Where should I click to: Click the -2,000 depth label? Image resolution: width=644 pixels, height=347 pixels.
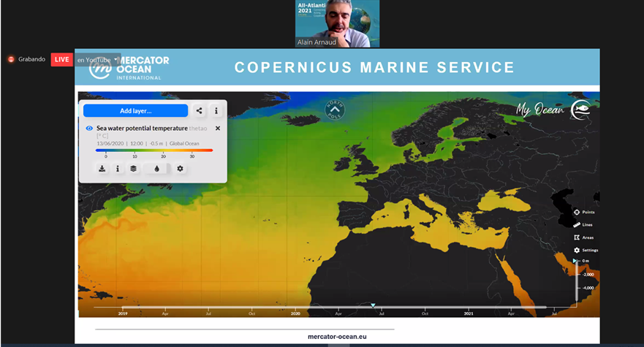coord(588,275)
